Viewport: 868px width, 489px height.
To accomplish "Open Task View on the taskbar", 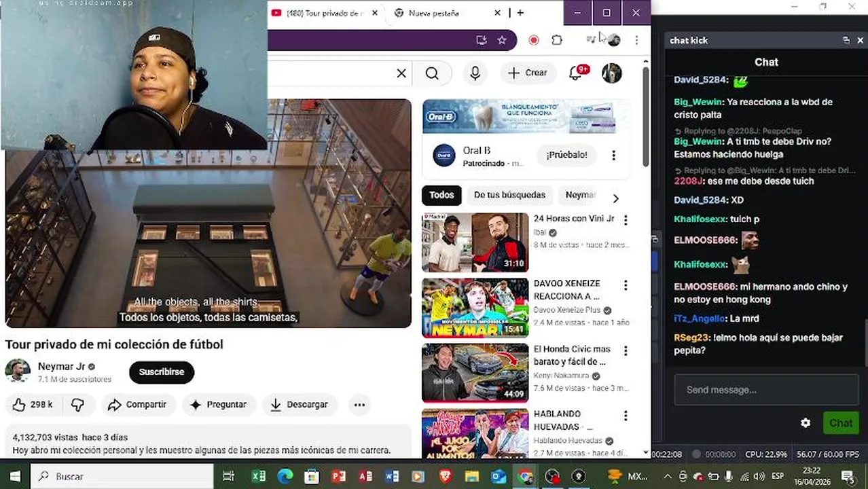I will [229, 476].
